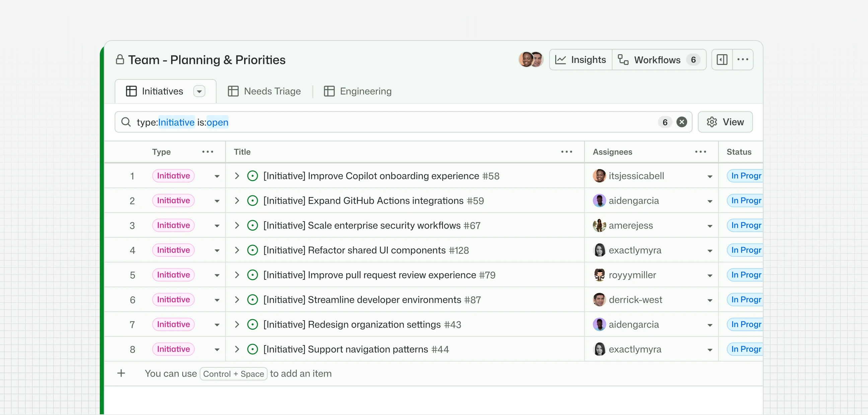
Task: Open the Initiatives tab dropdown arrow
Action: [x=200, y=91]
